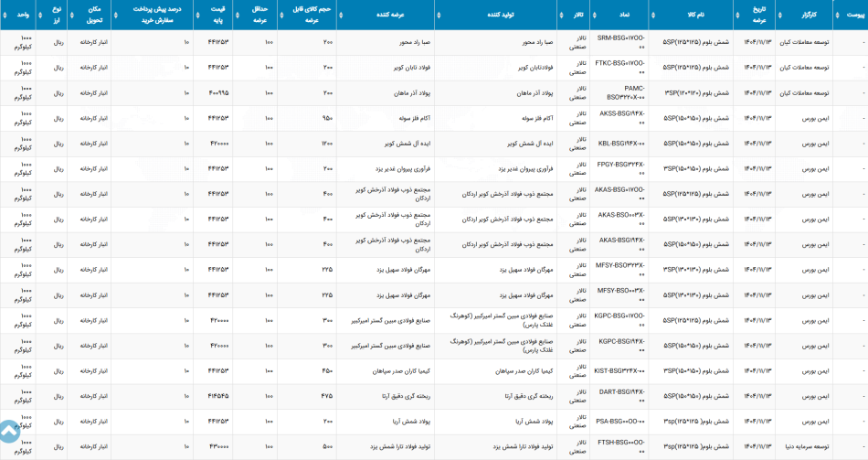
Task: Click sort arrows in تاریخ عرضه header
Action: pos(738,15)
